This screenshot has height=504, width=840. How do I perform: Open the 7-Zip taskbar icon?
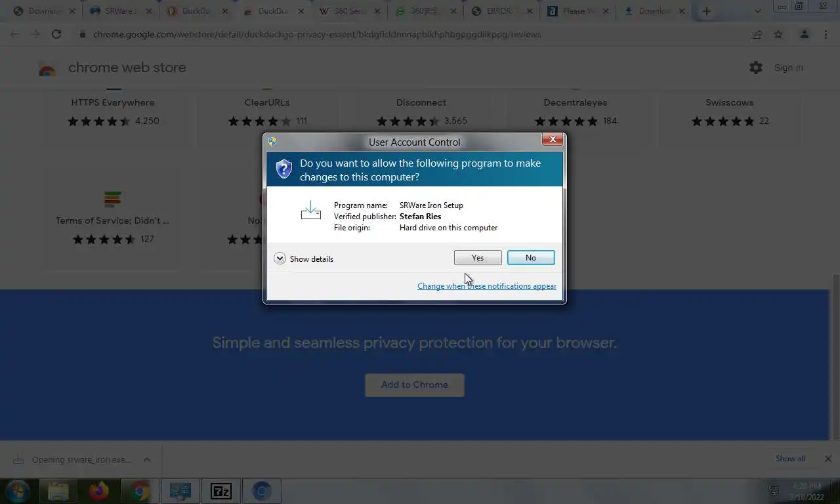(220, 491)
